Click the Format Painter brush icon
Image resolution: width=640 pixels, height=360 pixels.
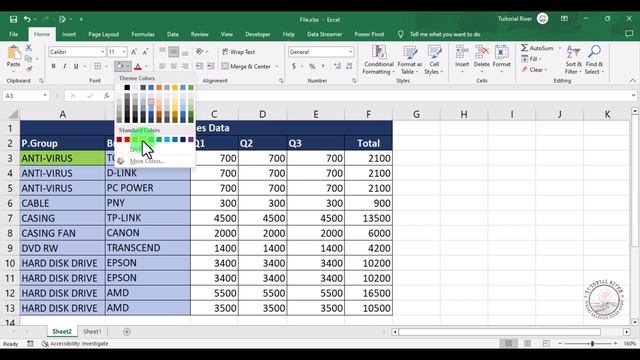[29, 69]
